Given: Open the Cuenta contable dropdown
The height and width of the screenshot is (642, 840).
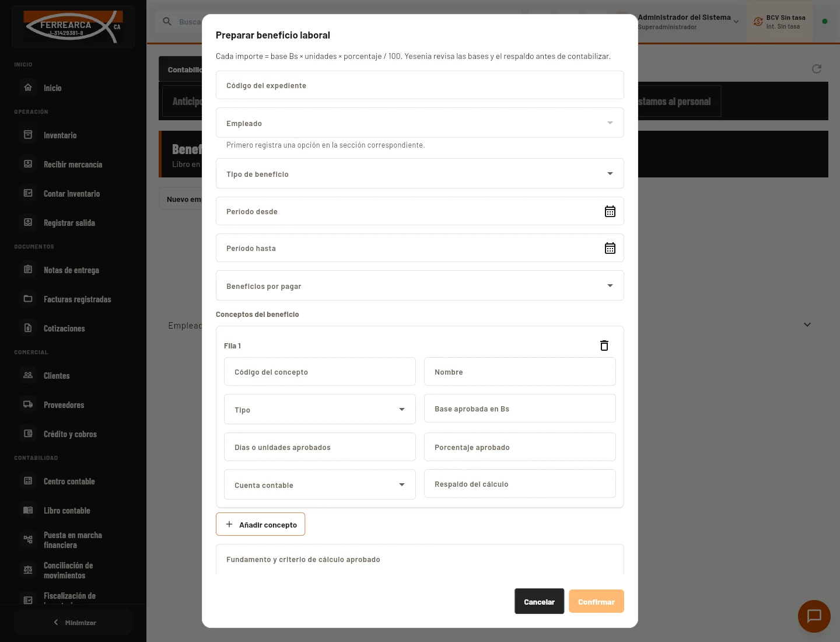Looking at the screenshot, I should [320, 484].
